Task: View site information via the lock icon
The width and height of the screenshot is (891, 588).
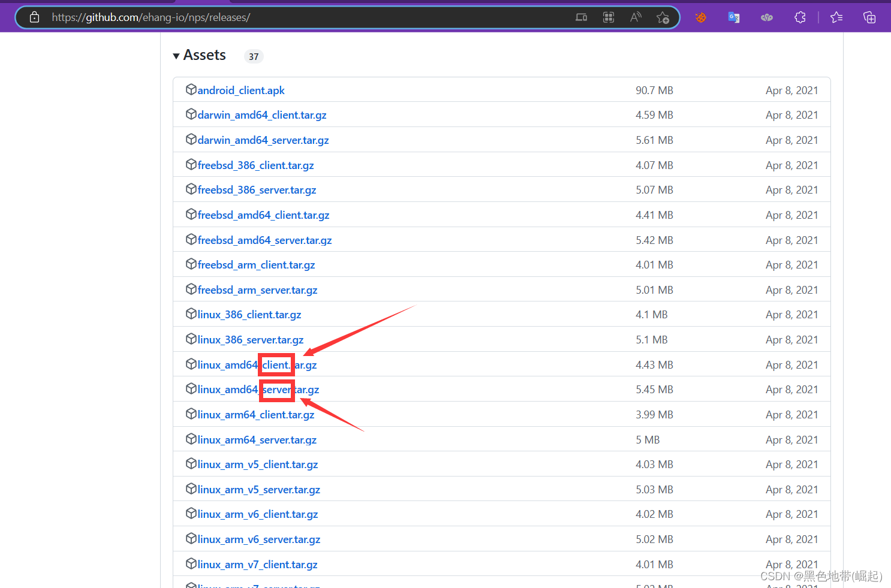Action: point(35,17)
